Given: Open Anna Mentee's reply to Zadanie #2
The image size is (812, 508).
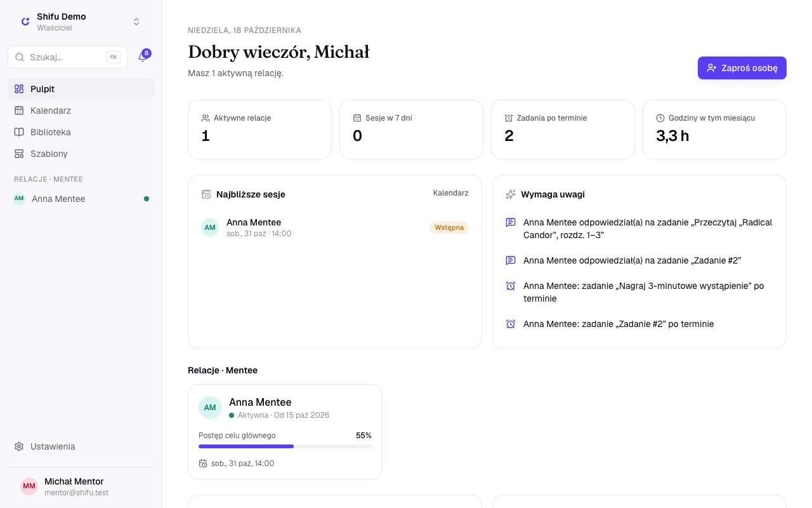Looking at the screenshot, I should (x=639, y=260).
